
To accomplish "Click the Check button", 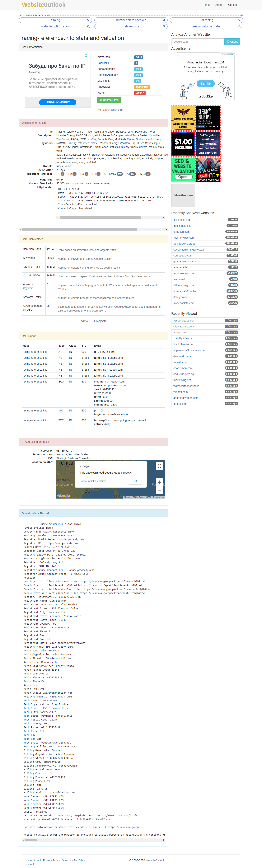I will pos(232,42).
